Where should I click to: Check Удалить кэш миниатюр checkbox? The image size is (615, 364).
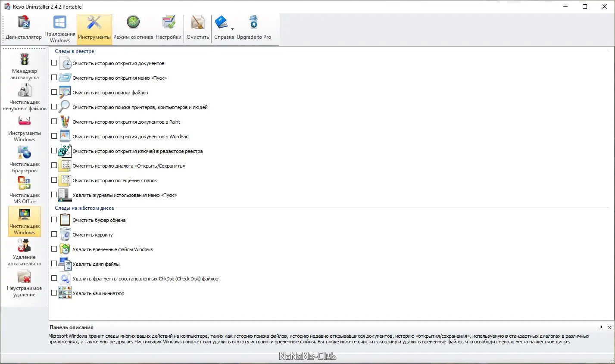point(54,293)
